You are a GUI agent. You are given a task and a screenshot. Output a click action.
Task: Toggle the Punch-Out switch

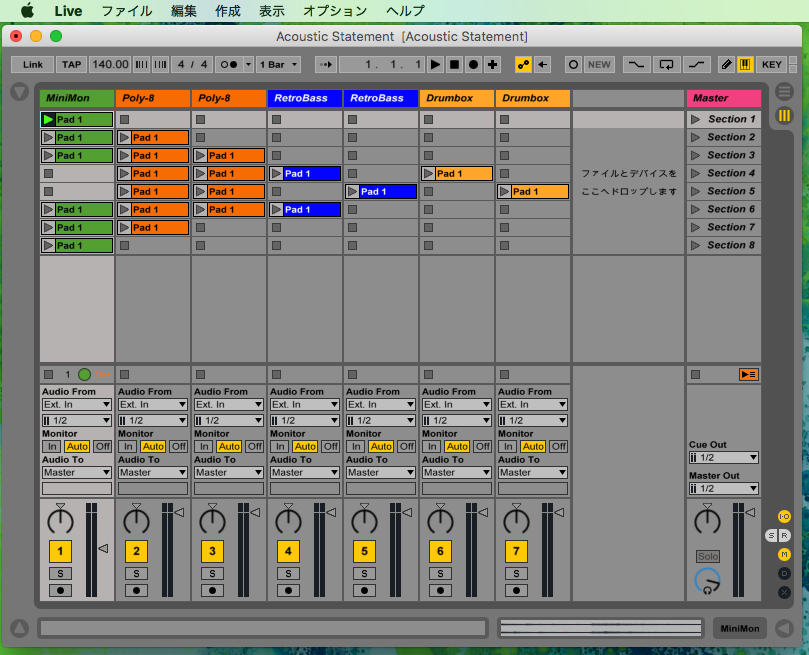click(697, 64)
